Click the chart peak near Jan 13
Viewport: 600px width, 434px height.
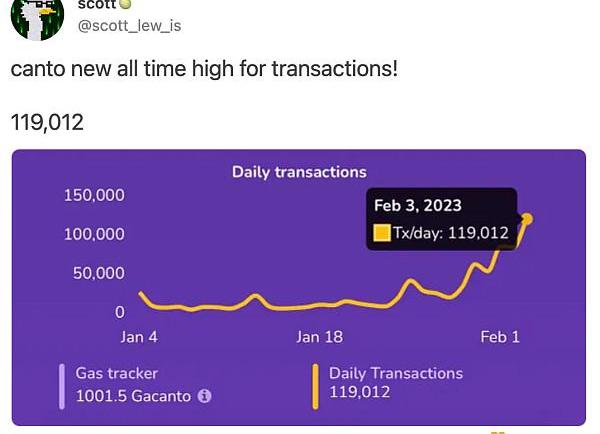255,295
